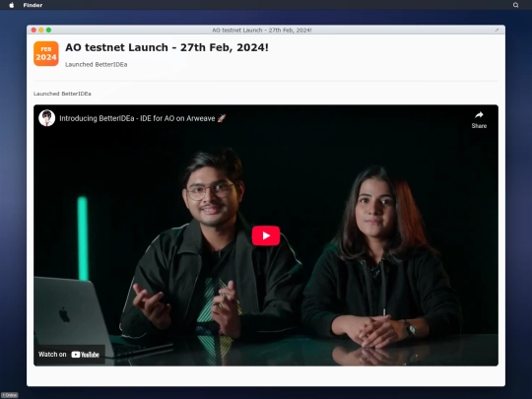Open the channel avatar in video header
Image resolution: width=532 pixels, height=399 pixels.
click(x=47, y=118)
